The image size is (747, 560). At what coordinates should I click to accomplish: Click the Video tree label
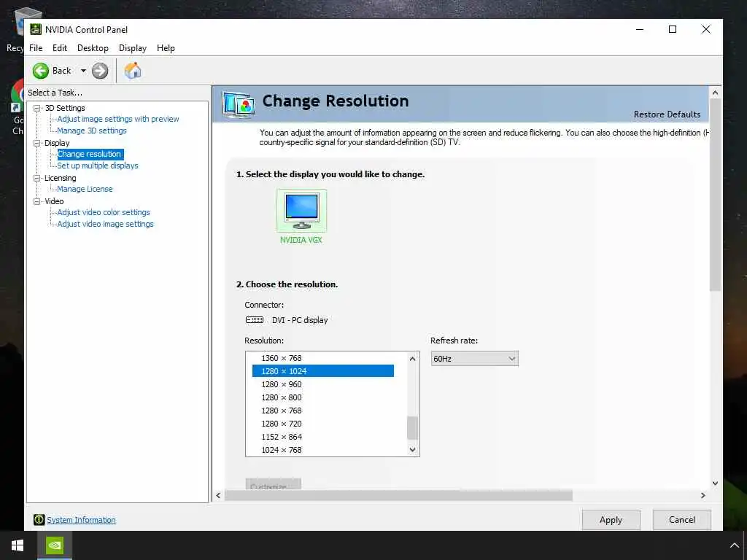tap(54, 201)
